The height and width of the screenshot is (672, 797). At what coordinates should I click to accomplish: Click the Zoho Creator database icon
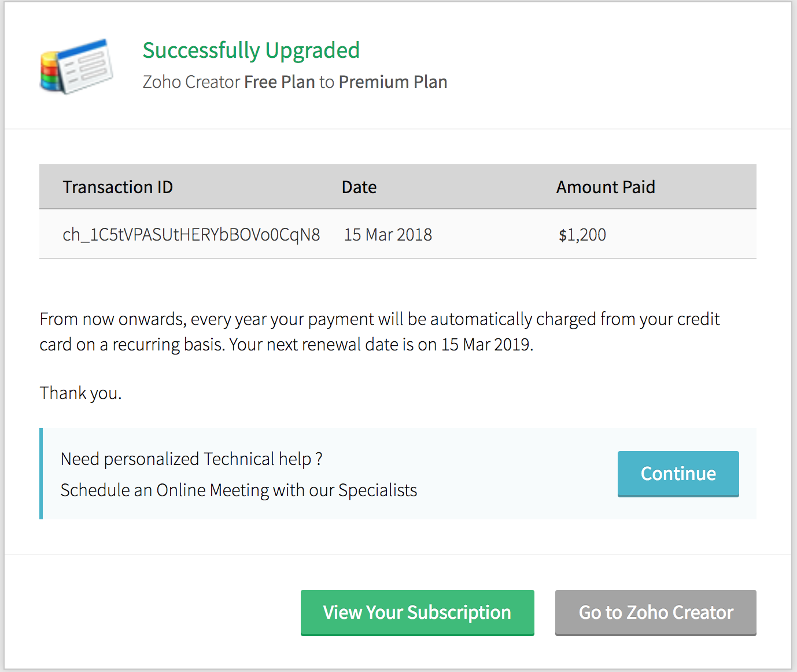[76, 67]
